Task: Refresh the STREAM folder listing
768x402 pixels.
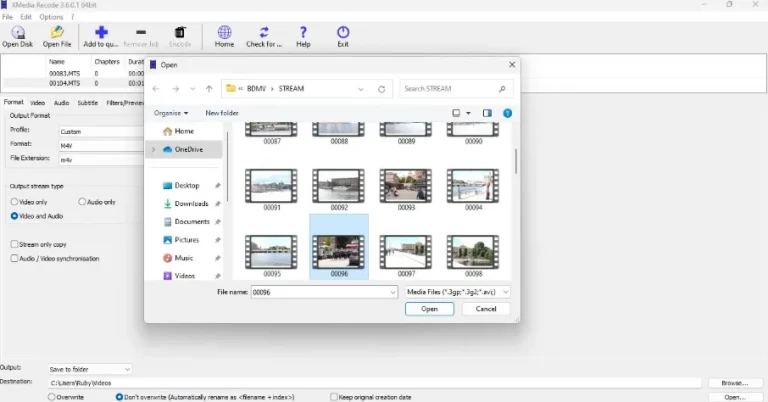Action: click(x=382, y=89)
